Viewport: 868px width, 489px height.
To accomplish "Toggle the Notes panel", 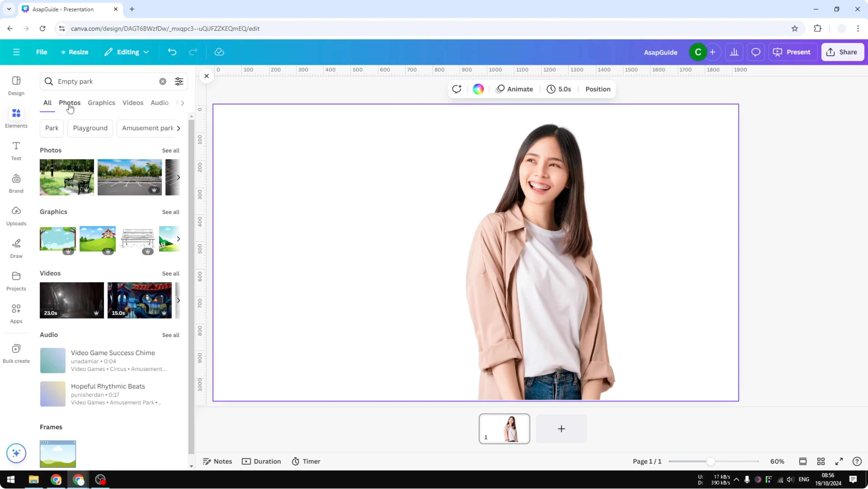I will pos(217,461).
